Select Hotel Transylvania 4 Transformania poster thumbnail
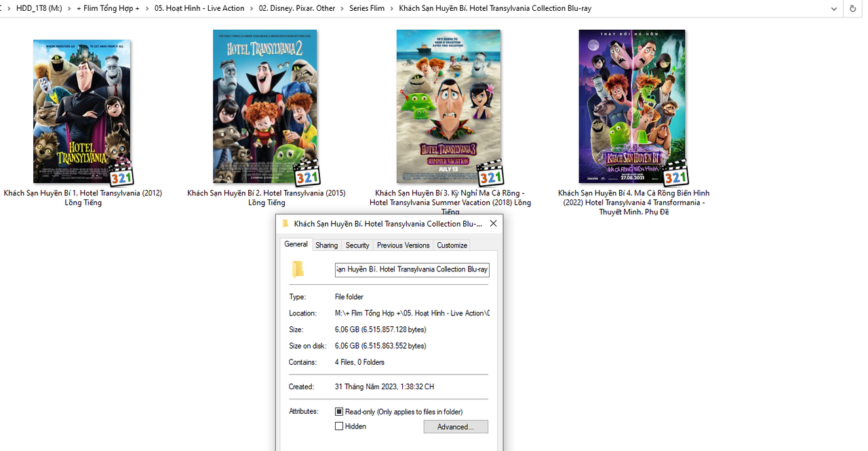 [x=632, y=106]
